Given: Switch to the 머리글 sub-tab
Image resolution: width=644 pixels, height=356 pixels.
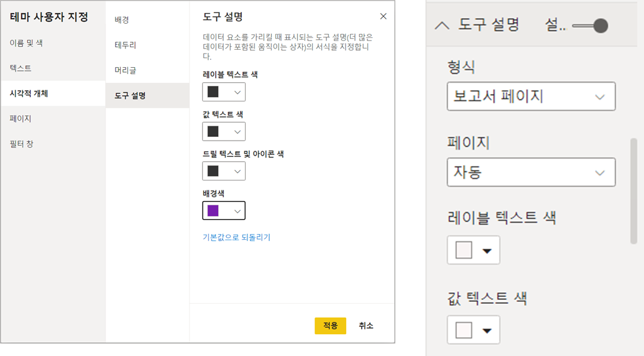Looking at the screenshot, I should coord(126,70).
